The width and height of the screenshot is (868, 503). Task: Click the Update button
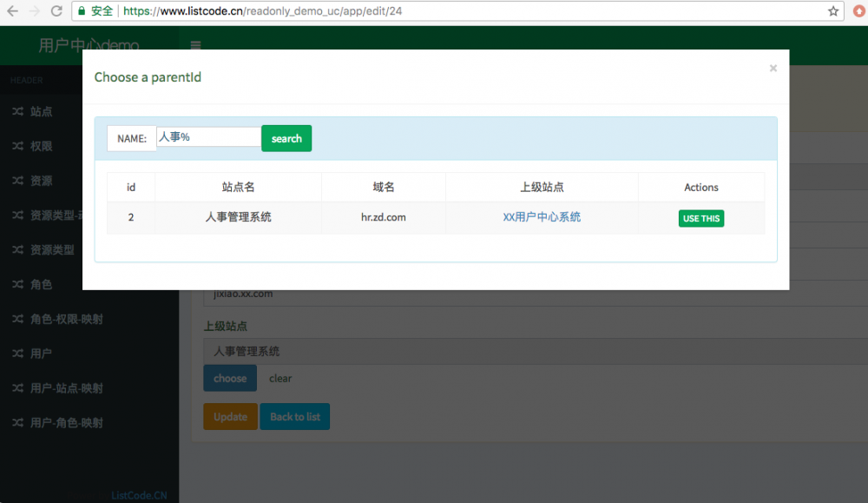tap(230, 417)
